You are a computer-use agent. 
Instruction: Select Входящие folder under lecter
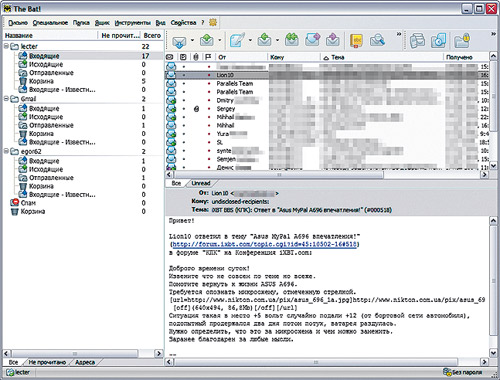44,56
